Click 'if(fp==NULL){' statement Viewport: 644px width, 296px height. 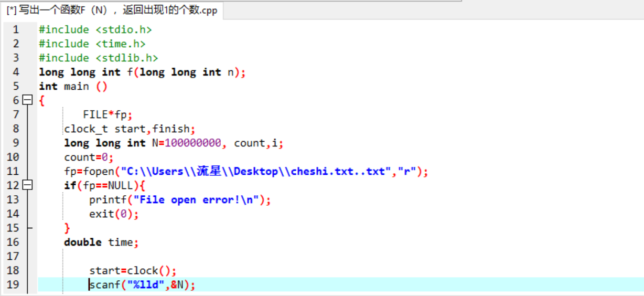click(x=105, y=185)
